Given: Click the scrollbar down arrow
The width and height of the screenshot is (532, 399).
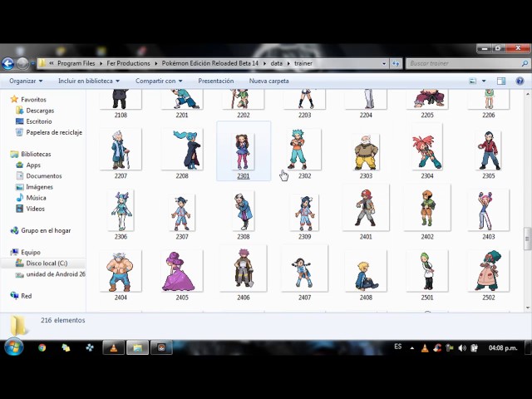Looking at the screenshot, I should click(527, 308).
